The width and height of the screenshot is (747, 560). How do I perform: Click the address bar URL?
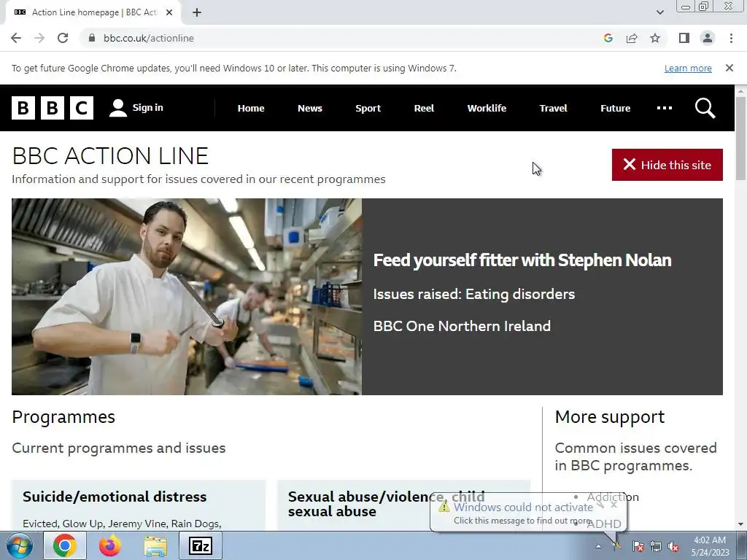149,38
